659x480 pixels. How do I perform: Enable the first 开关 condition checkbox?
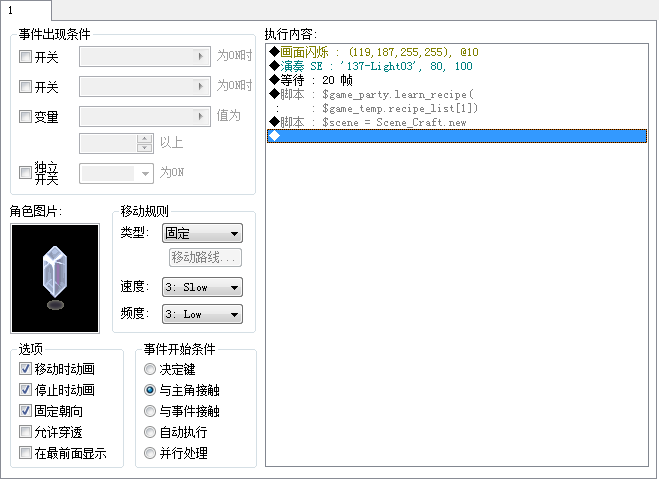pos(25,56)
